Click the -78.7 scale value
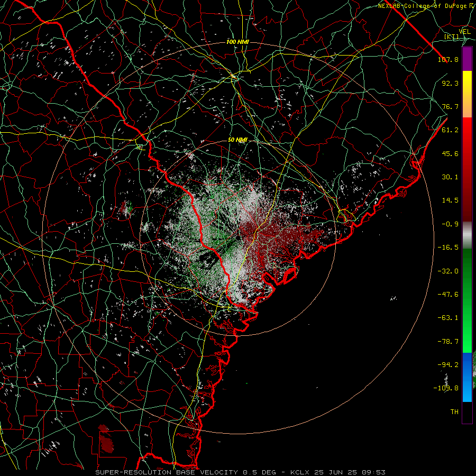Image resolution: width=476 pixels, height=476 pixels. coord(448,342)
